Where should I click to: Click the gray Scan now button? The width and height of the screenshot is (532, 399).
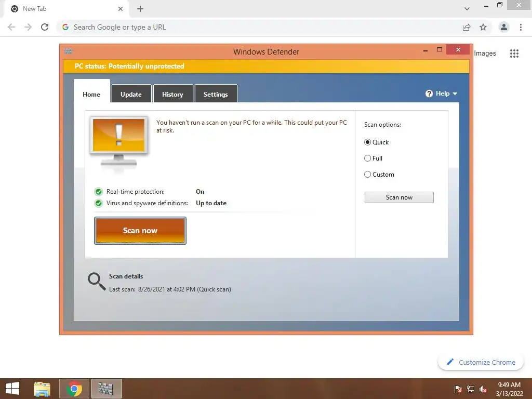pyautogui.click(x=399, y=197)
